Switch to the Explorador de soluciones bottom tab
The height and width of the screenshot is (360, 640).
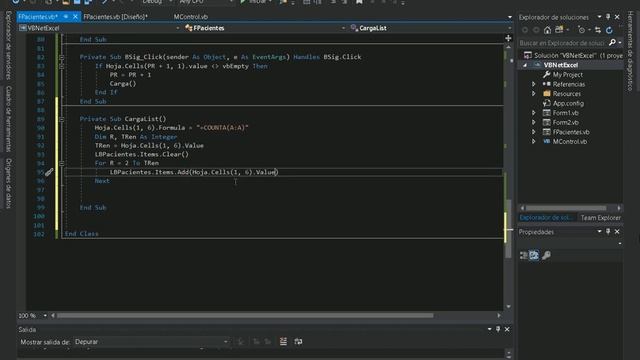[546, 218]
